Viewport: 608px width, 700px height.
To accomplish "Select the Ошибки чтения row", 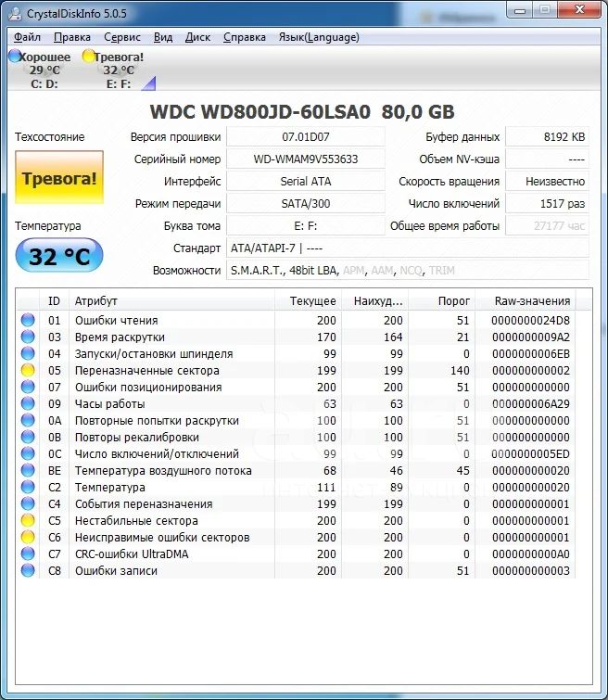I will click(x=296, y=320).
